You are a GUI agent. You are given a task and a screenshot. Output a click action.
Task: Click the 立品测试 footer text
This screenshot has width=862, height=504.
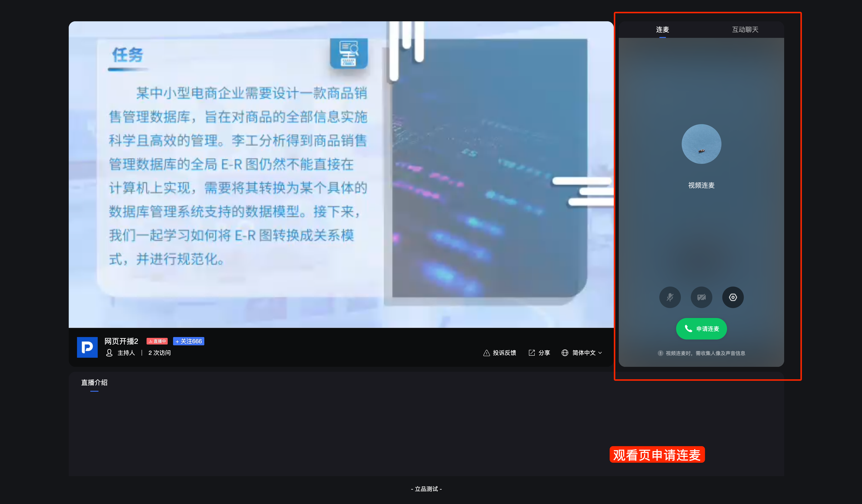[426, 489]
